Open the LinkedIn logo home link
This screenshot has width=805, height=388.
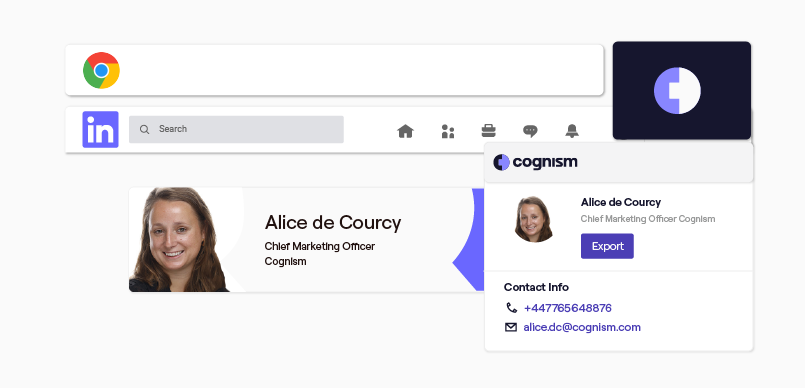pos(100,129)
